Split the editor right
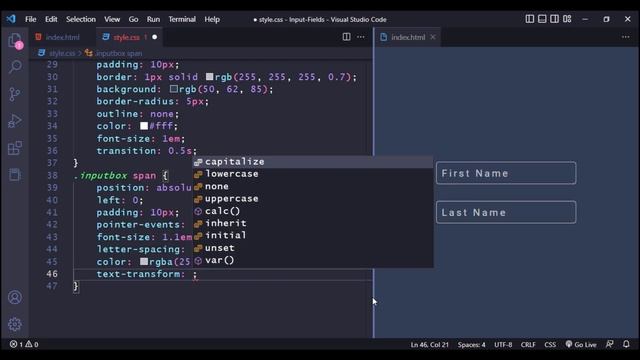 point(346,37)
